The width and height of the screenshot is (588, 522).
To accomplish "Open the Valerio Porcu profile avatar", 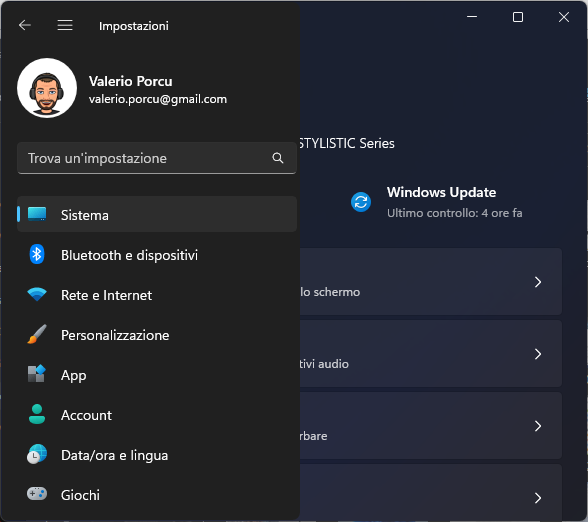I will point(47,88).
